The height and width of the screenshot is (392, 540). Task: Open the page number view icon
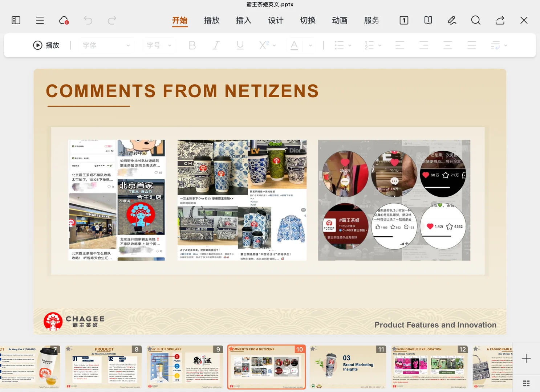coord(404,20)
